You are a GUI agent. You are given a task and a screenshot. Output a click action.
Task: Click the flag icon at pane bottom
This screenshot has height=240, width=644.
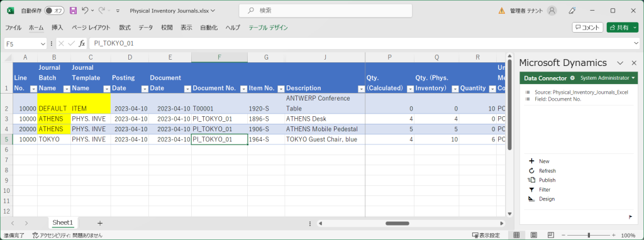(630, 217)
